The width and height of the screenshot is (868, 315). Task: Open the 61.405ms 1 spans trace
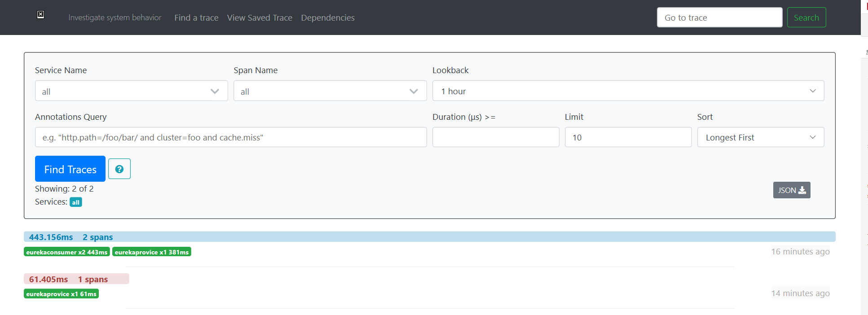click(x=76, y=279)
